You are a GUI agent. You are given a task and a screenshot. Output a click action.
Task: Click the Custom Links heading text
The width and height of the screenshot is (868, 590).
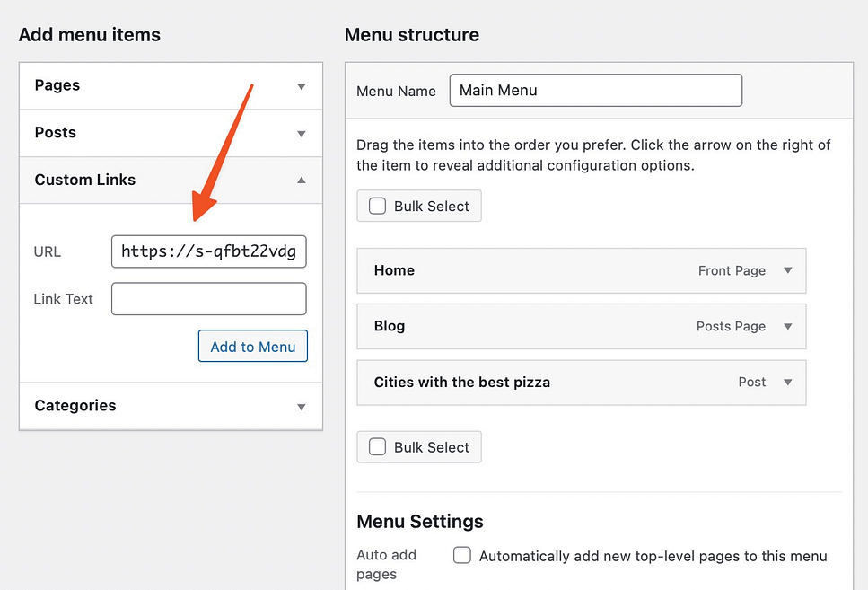85,180
